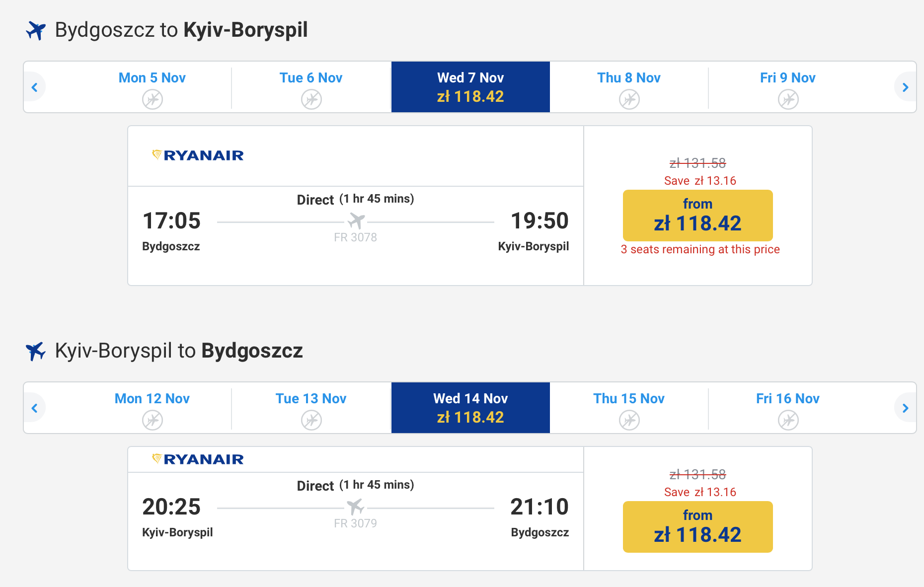Show later return dates with right chevron

(x=905, y=408)
